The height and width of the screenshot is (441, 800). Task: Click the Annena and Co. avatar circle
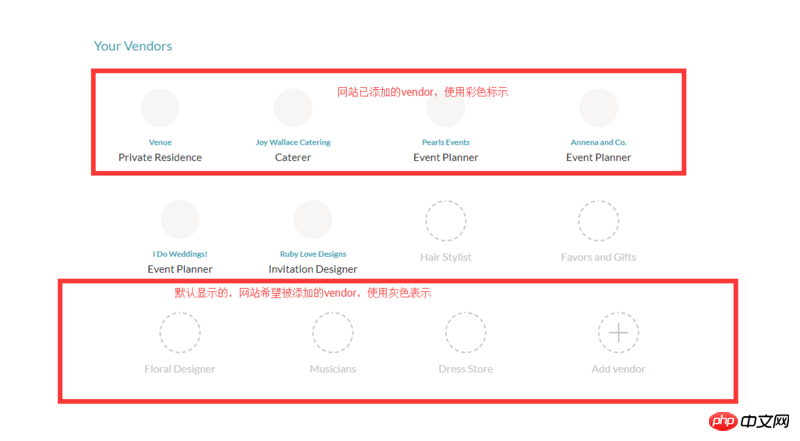(x=598, y=108)
